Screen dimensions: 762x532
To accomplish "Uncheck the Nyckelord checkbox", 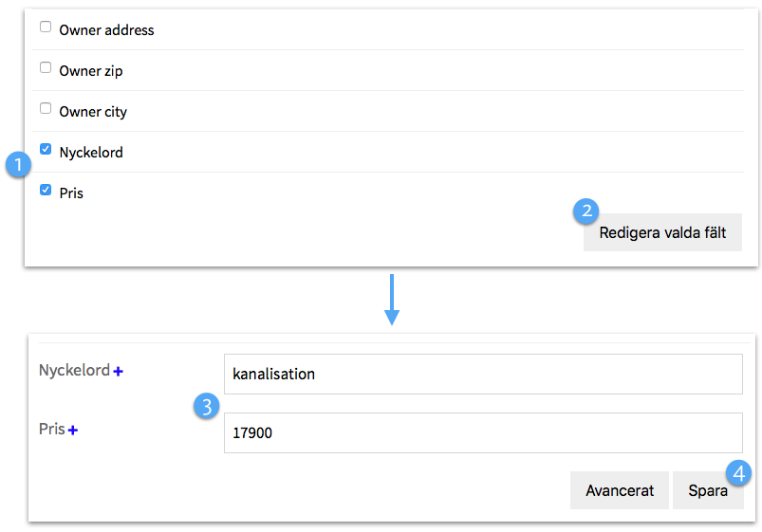I will coord(46,150).
